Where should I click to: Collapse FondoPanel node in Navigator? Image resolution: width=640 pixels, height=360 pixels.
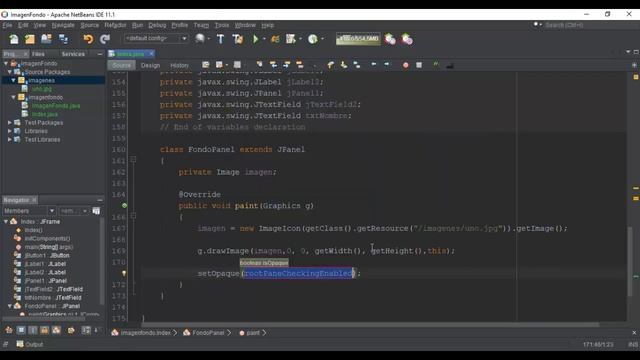click(x=10, y=306)
